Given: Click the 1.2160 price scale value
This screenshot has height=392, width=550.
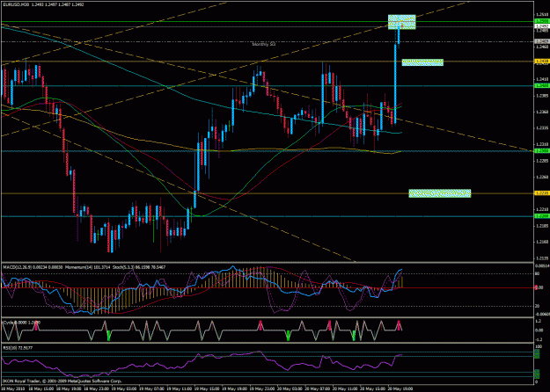Looking at the screenshot, I should 541,242.
